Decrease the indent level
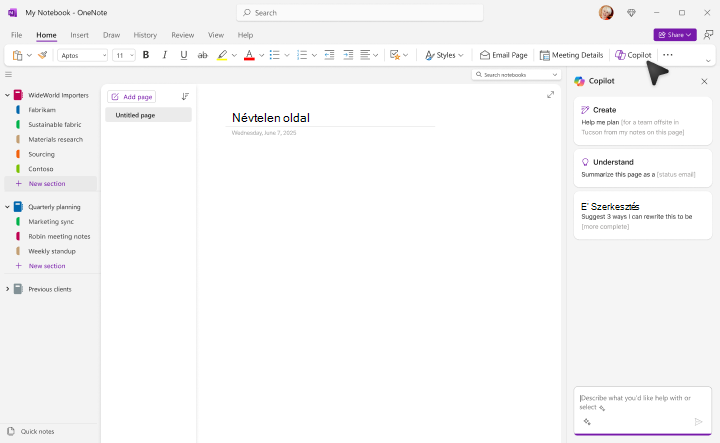 329,55
